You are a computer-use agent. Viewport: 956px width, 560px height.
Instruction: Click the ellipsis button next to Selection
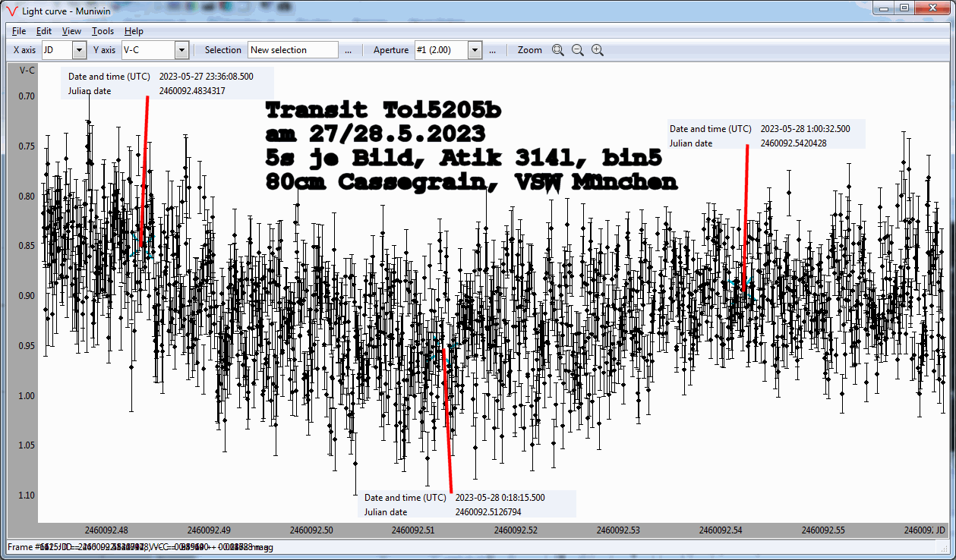tap(349, 50)
